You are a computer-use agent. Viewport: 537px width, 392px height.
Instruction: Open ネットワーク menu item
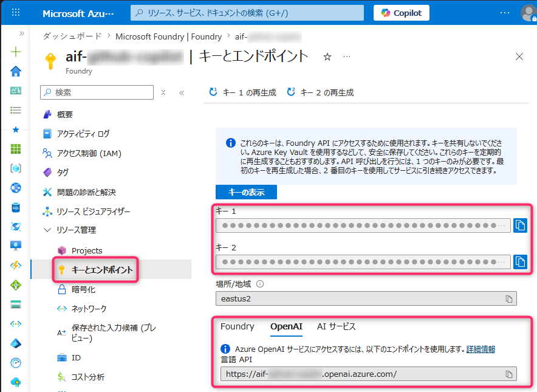[89, 309]
